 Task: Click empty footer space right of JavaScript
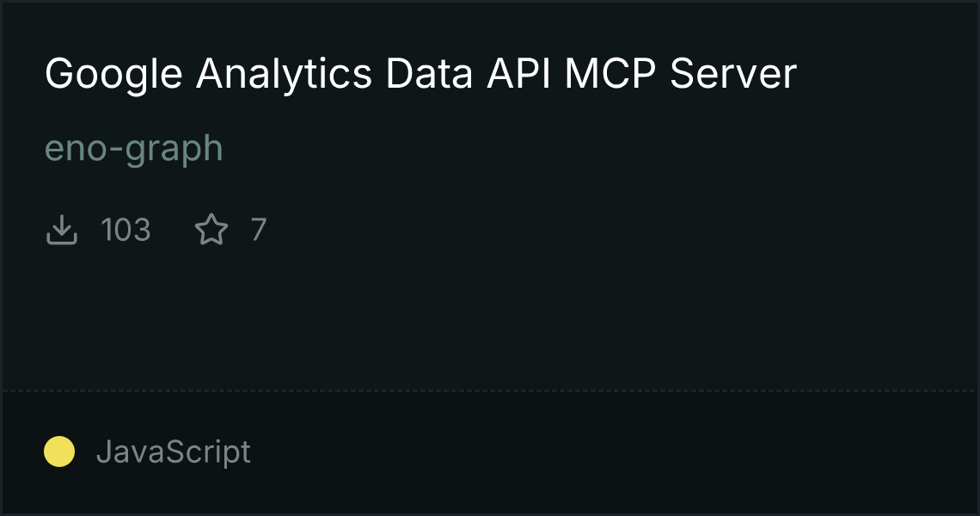coord(602,451)
